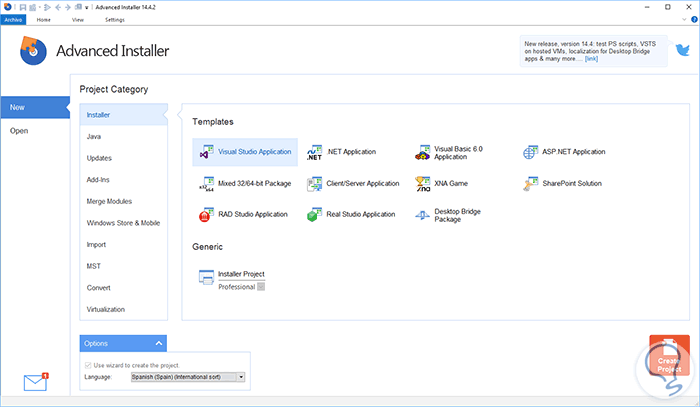Click the Run icon in quick access toolbar
Screen dimensions: 700x407
pyautogui.click(x=47, y=7)
